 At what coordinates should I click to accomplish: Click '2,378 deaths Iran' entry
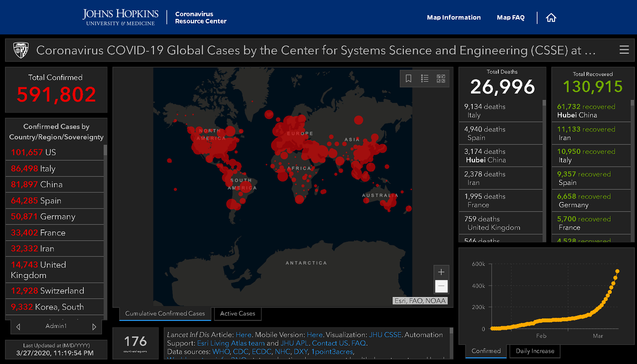point(500,178)
